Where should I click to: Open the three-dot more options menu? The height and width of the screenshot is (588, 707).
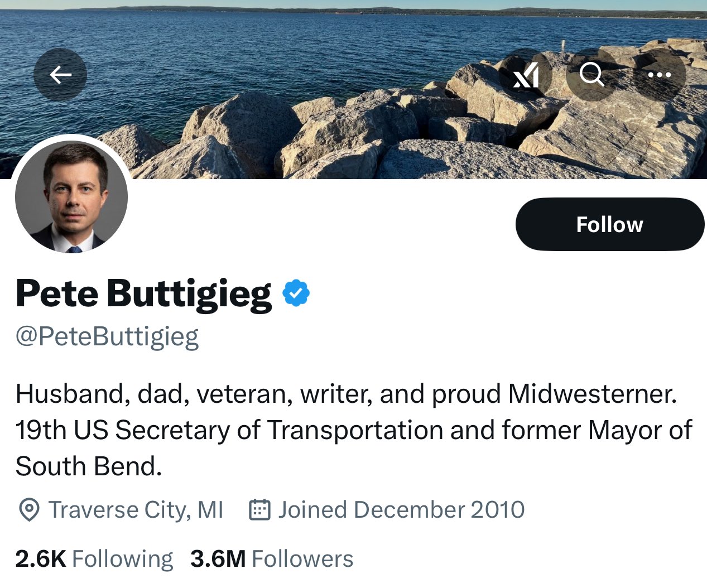pyautogui.click(x=659, y=75)
